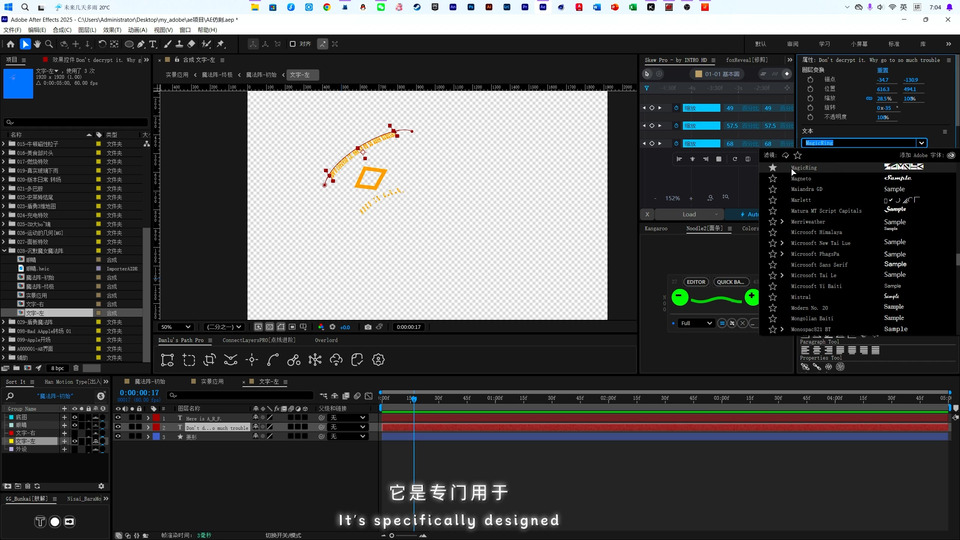Switch to the Overlord tab
960x540 pixels.
click(x=326, y=340)
